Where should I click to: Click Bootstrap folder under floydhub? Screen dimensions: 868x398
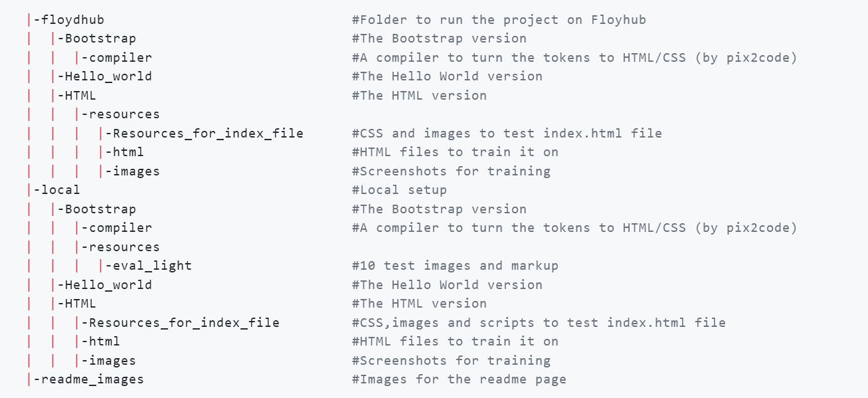(100, 39)
